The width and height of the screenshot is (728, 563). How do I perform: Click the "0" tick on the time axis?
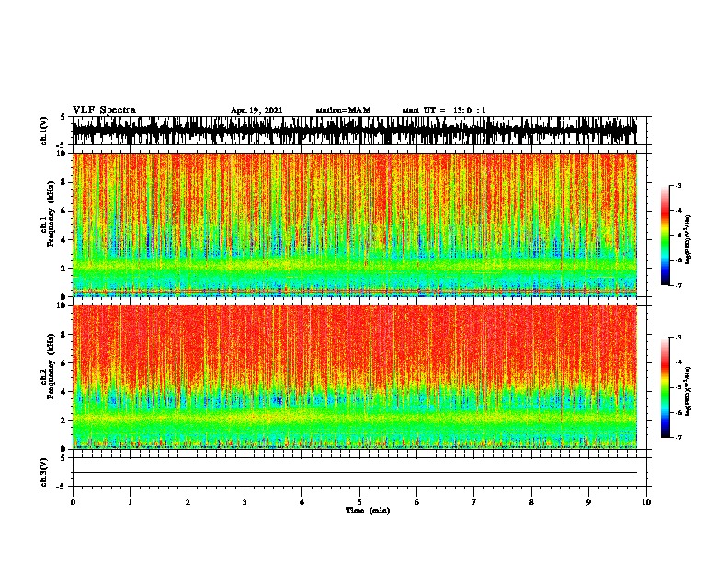[73, 502]
